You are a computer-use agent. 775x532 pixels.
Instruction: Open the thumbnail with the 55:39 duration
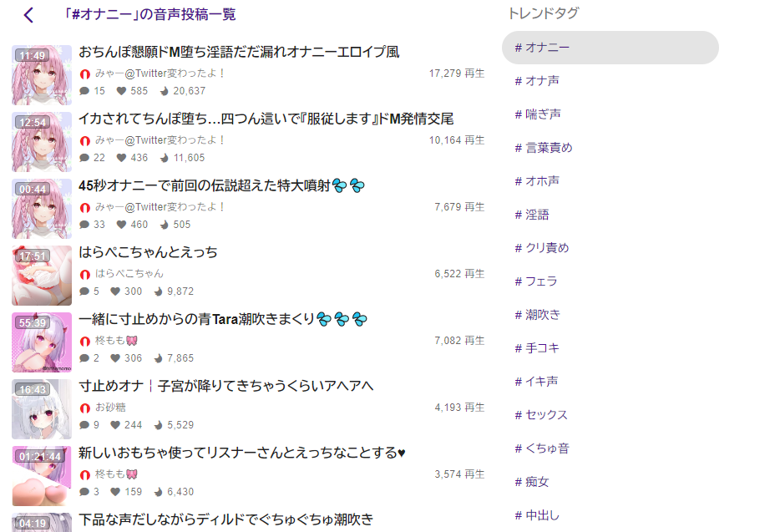(x=42, y=342)
